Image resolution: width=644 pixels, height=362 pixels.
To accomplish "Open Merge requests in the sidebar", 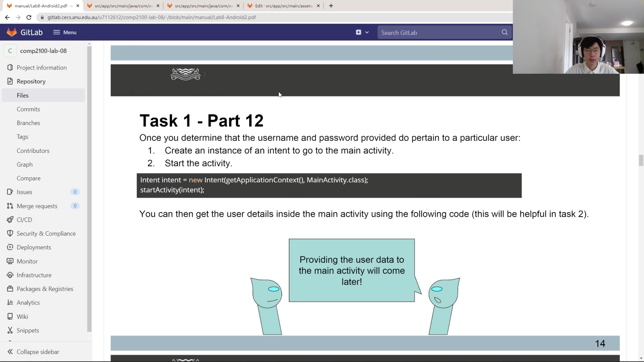I will [x=37, y=206].
